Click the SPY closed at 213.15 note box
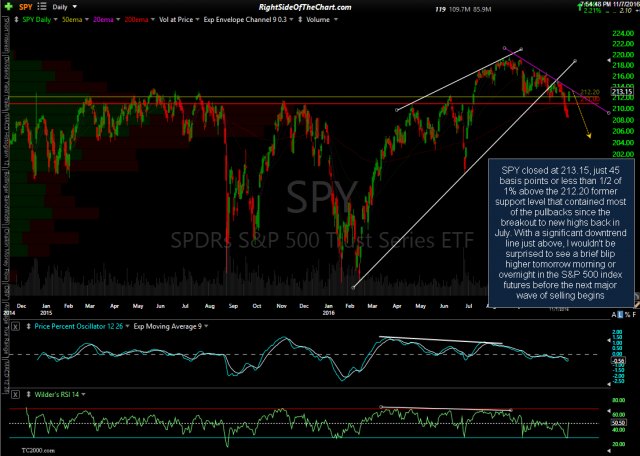640x456 pixels. point(560,233)
